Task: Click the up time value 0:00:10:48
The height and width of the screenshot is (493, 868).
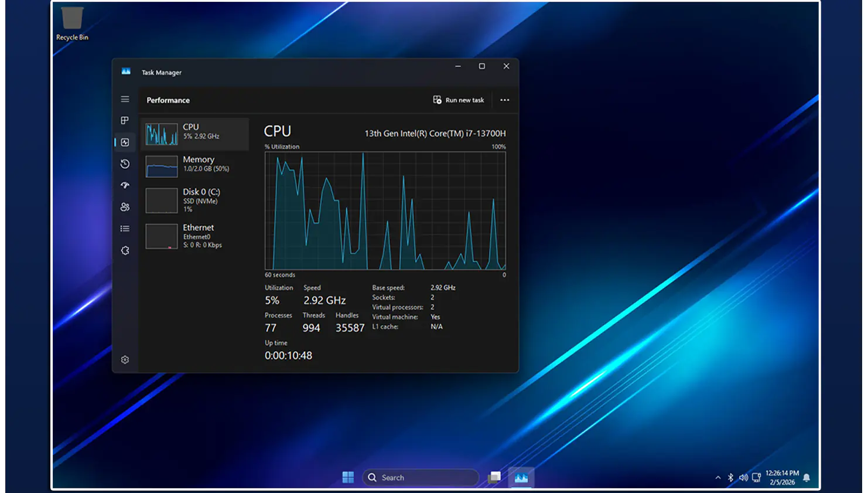Action: tap(288, 356)
